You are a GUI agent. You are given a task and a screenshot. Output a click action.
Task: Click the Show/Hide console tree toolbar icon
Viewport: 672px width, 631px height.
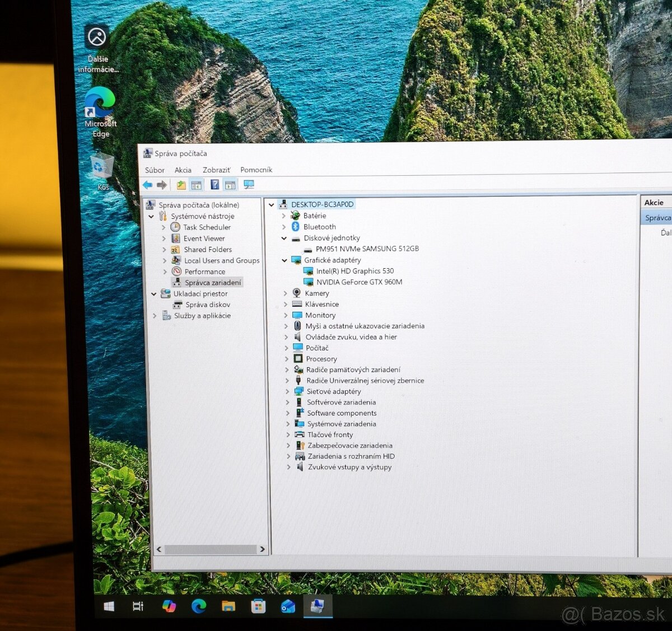pyautogui.click(x=197, y=184)
